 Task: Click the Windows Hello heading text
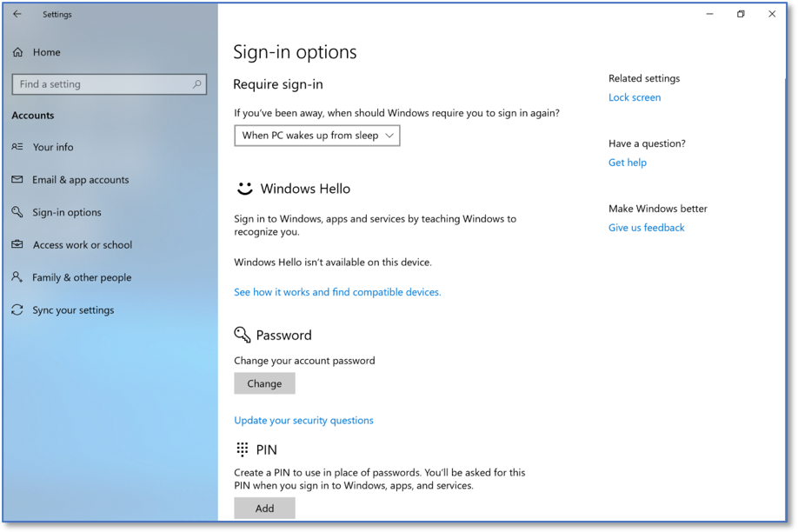point(305,189)
